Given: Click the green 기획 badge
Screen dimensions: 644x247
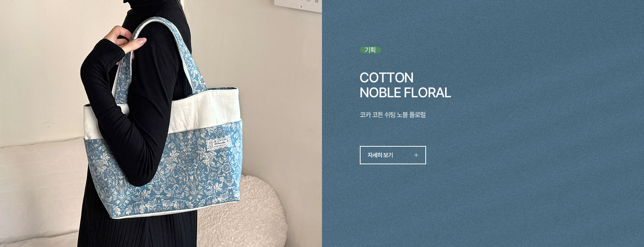Looking at the screenshot, I should click(370, 50).
